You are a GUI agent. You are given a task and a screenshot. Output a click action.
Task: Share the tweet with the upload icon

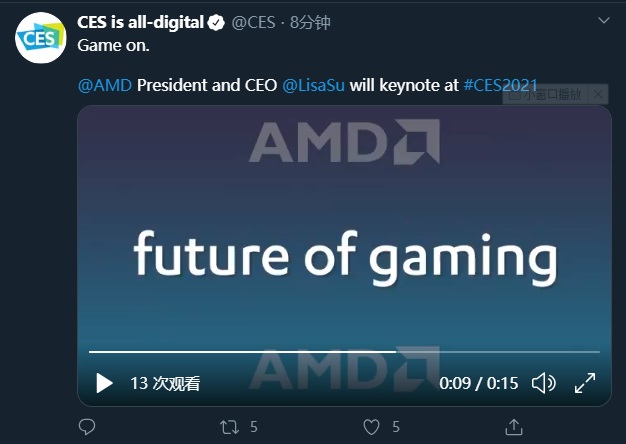514,427
